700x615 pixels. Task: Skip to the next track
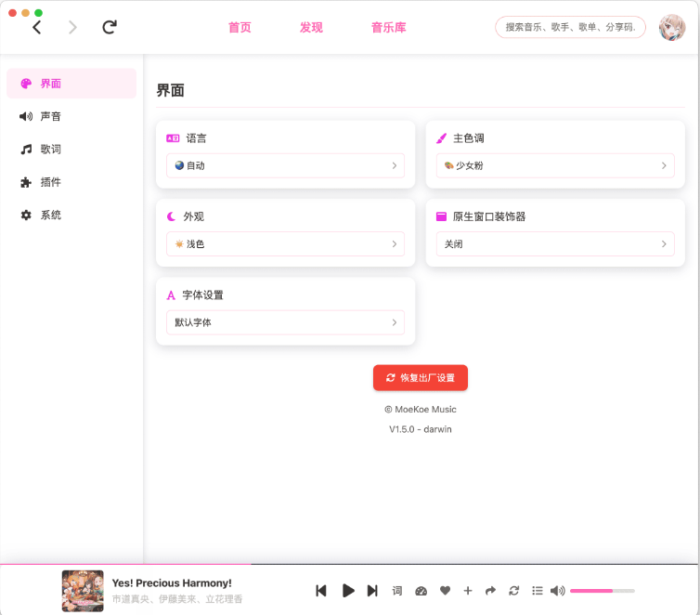372,591
